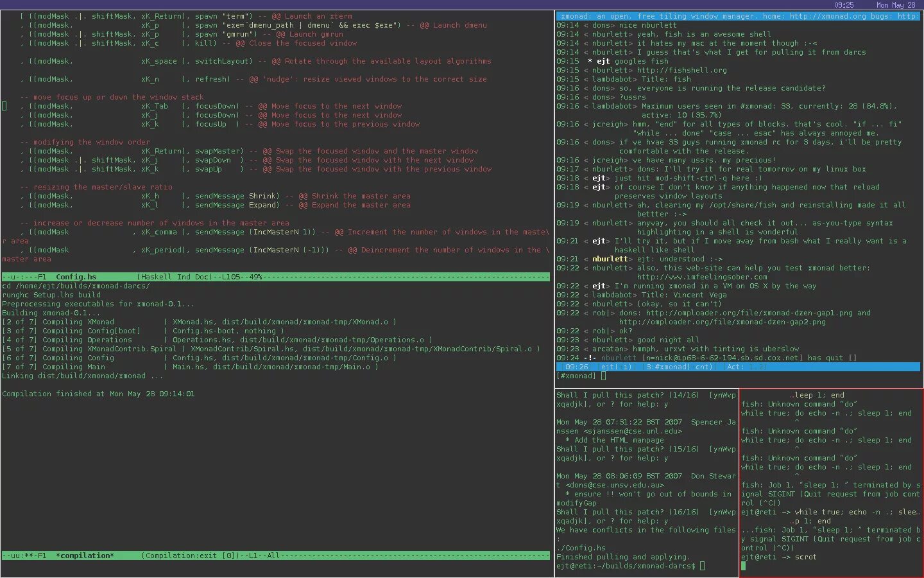Image resolution: width=924 pixels, height=578 pixels.
Task: Click the [#xmonad] irssi input prompt
Action: pyautogui.click(x=576, y=376)
